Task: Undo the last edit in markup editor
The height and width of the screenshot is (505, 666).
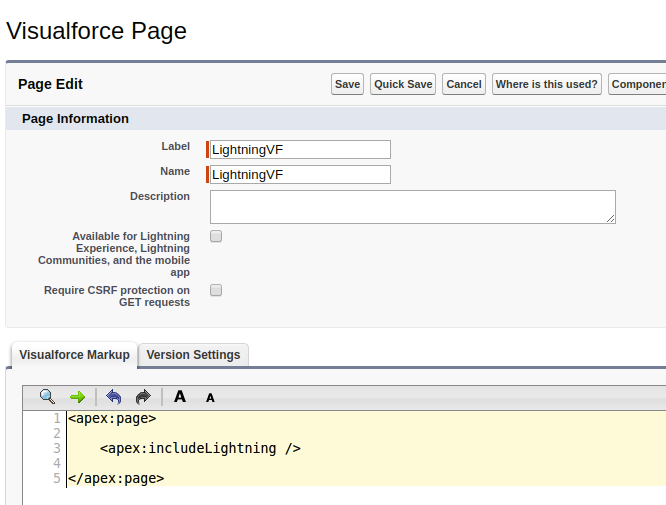Action: point(114,397)
